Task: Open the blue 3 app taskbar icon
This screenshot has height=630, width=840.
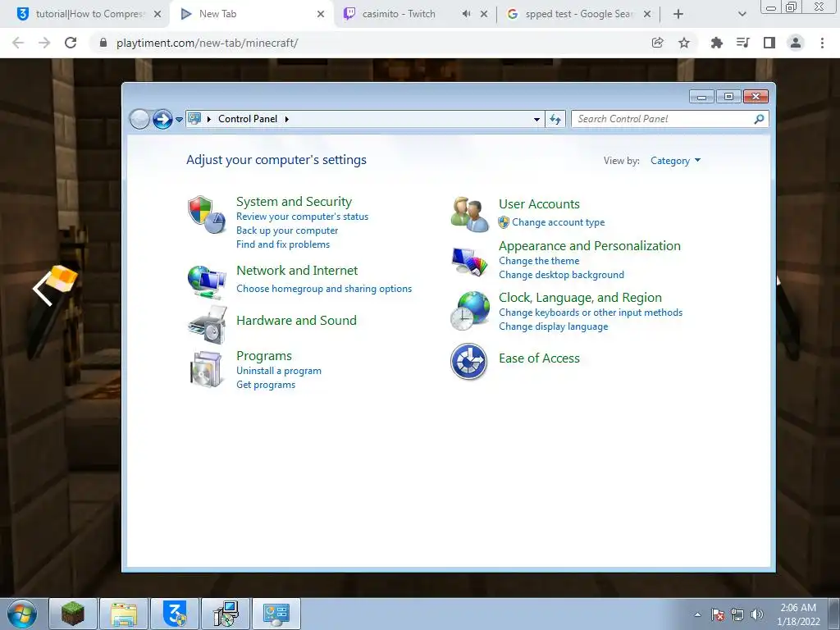Action: point(175,614)
